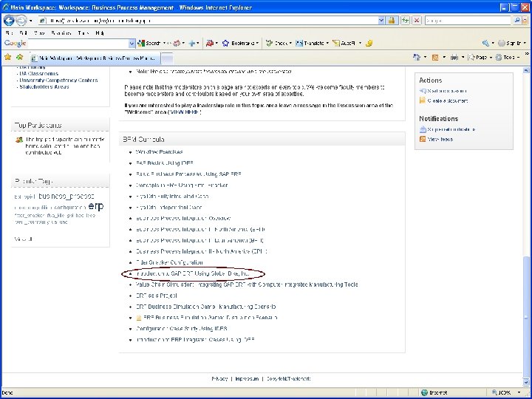Click the orange RSS Feeds icon in command bar
532x399 pixels.
[435, 58]
